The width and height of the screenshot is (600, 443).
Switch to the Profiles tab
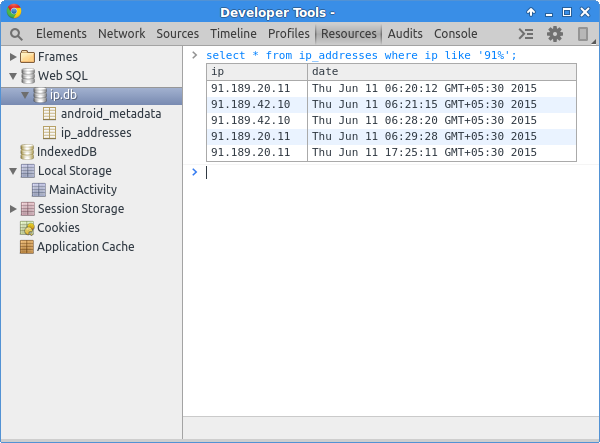click(289, 34)
